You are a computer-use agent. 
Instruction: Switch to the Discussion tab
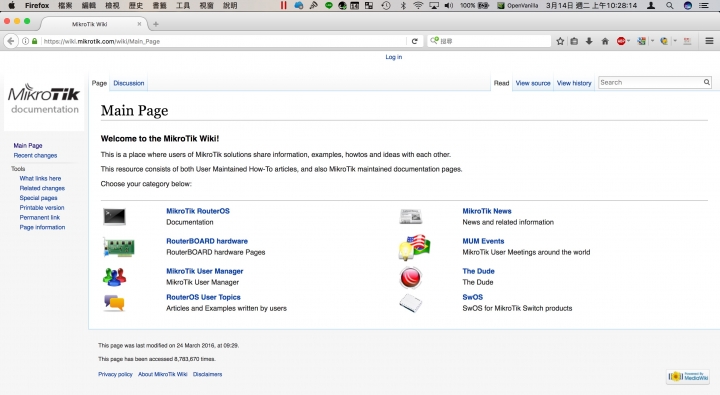pos(129,83)
